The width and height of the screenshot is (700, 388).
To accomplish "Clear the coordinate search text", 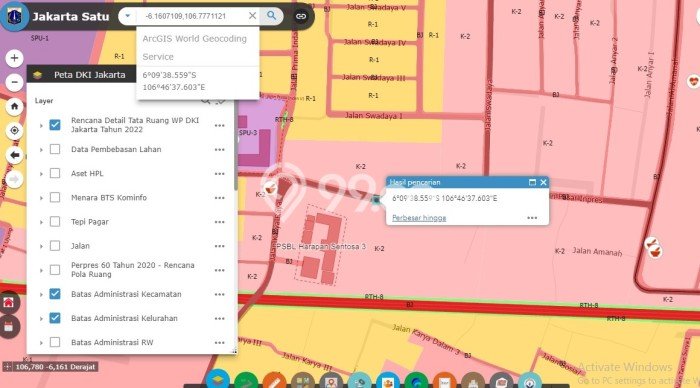I will click(x=252, y=16).
